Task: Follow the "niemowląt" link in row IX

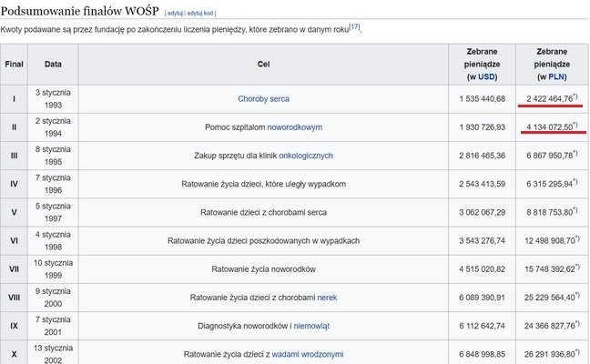Action: click(310, 326)
